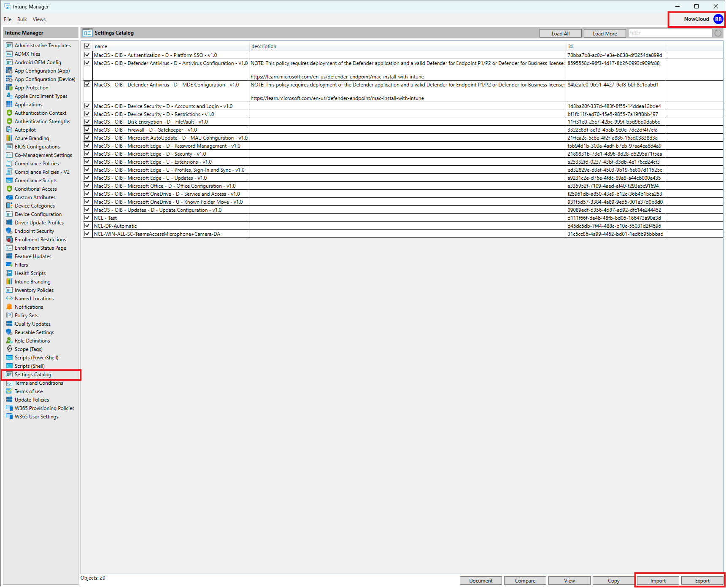The width and height of the screenshot is (726, 588).
Task: Click the Endpoint Security icon
Action: coord(9,231)
